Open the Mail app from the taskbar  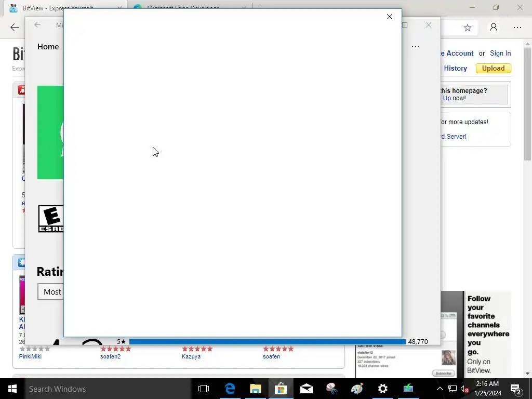pyautogui.click(x=306, y=389)
